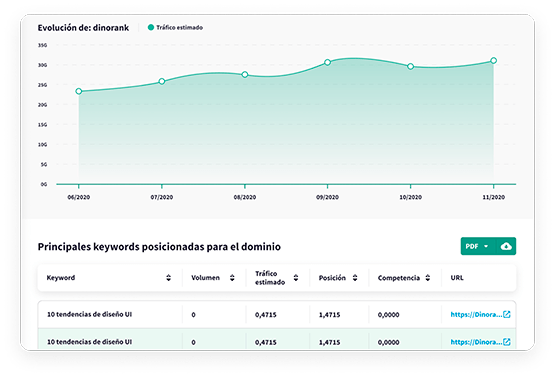Select the 09/2020 data point
The width and height of the screenshot is (555, 377).
coord(327,62)
